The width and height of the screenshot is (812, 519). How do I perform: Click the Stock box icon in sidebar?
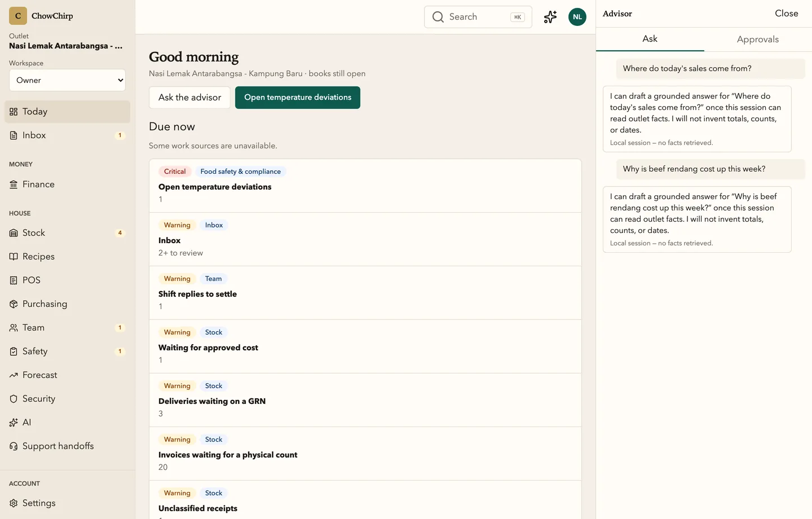point(14,233)
